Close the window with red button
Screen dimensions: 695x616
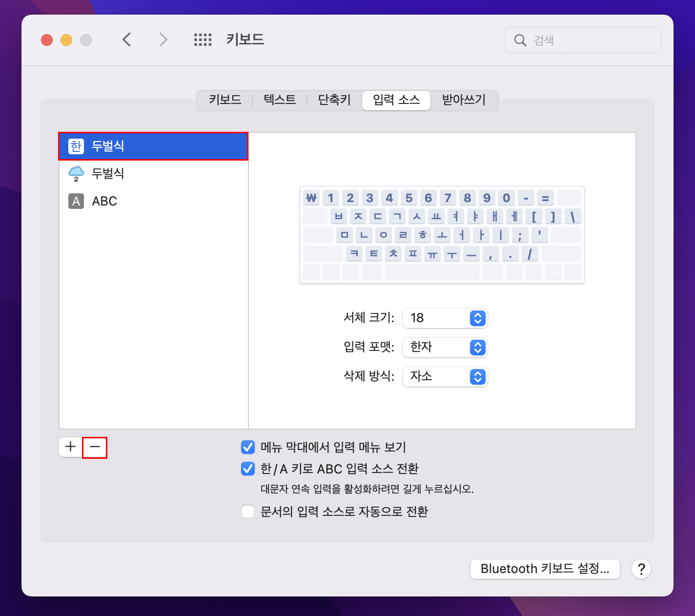click(x=47, y=40)
